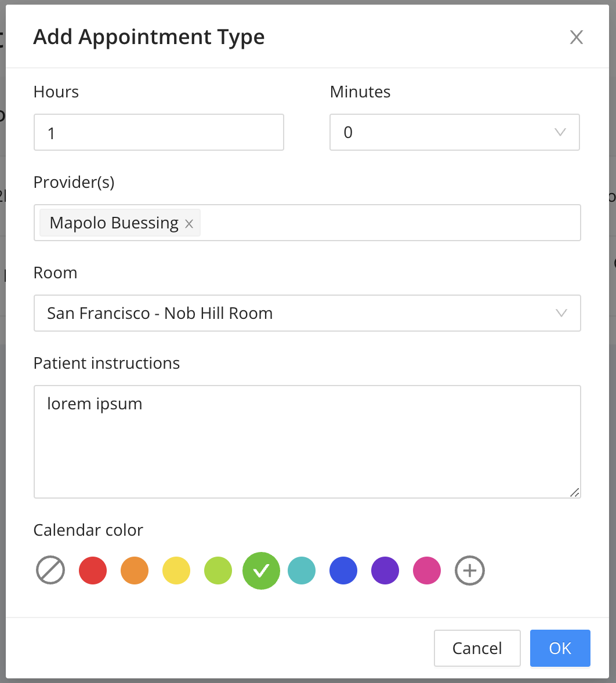Click the Hours input field
The image size is (616, 683).
coord(158,132)
